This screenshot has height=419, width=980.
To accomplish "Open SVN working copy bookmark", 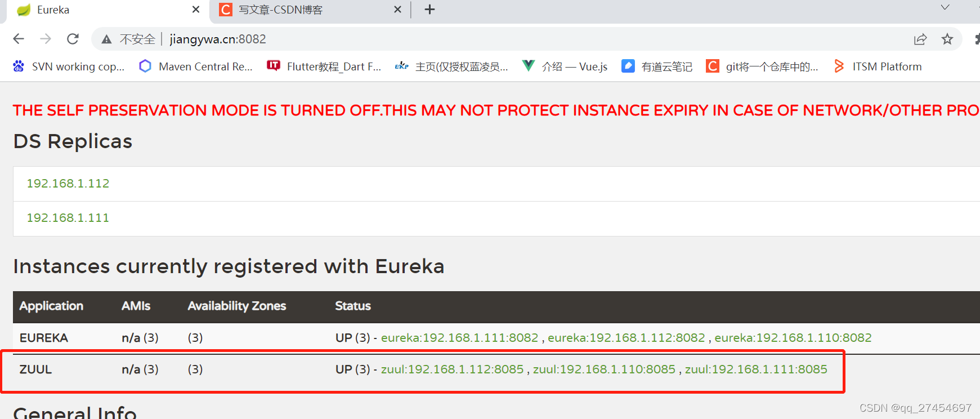I will (69, 66).
